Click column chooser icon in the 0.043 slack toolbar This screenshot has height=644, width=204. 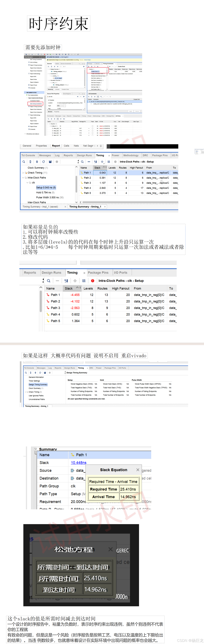109,162
